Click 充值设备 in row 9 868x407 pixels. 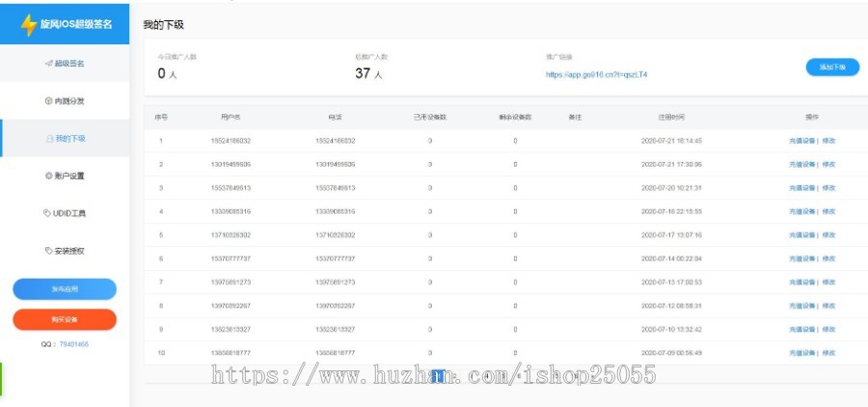click(801, 330)
